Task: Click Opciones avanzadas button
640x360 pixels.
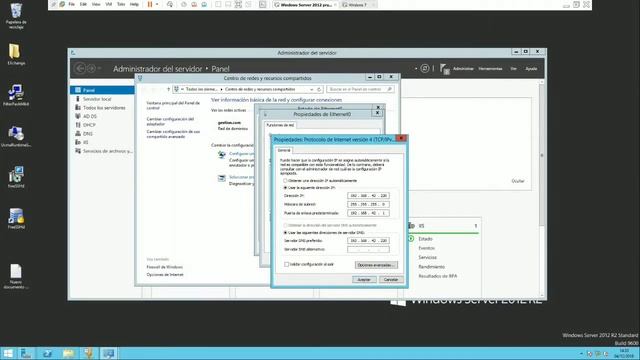Action: click(x=376, y=265)
